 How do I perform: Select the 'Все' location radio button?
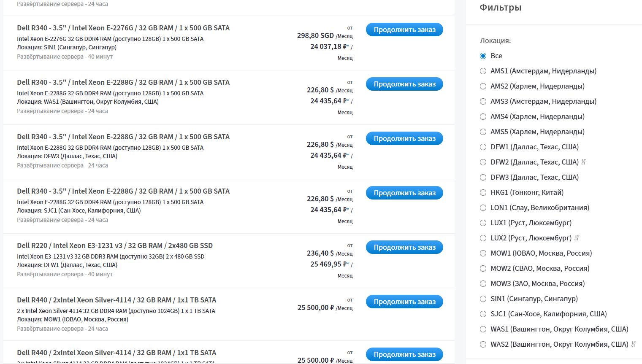483,56
